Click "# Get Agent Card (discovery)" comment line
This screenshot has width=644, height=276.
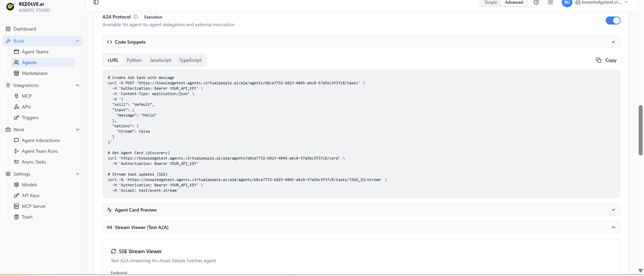pyautogui.click(x=139, y=153)
